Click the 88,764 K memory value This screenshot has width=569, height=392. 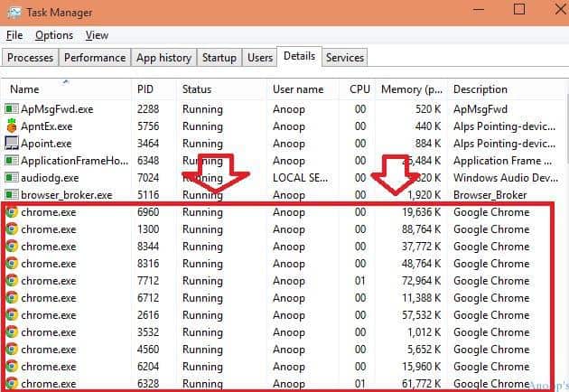point(421,229)
